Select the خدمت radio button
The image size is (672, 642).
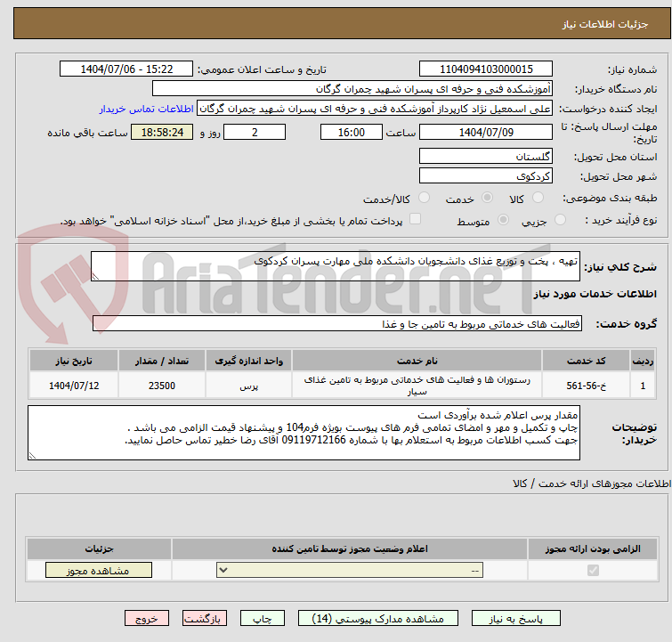click(487, 198)
